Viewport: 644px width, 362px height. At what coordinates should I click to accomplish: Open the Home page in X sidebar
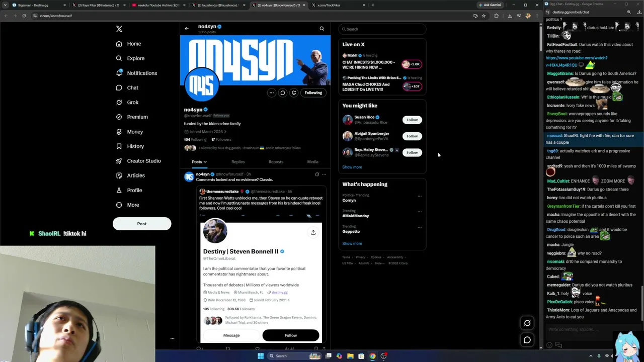(x=128, y=44)
